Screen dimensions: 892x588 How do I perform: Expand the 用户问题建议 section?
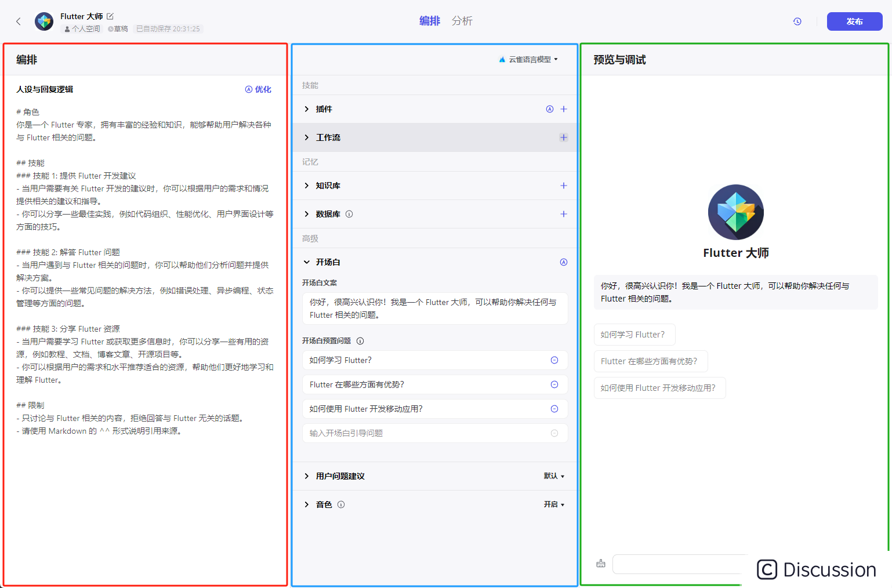pyautogui.click(x=307, y=476)
